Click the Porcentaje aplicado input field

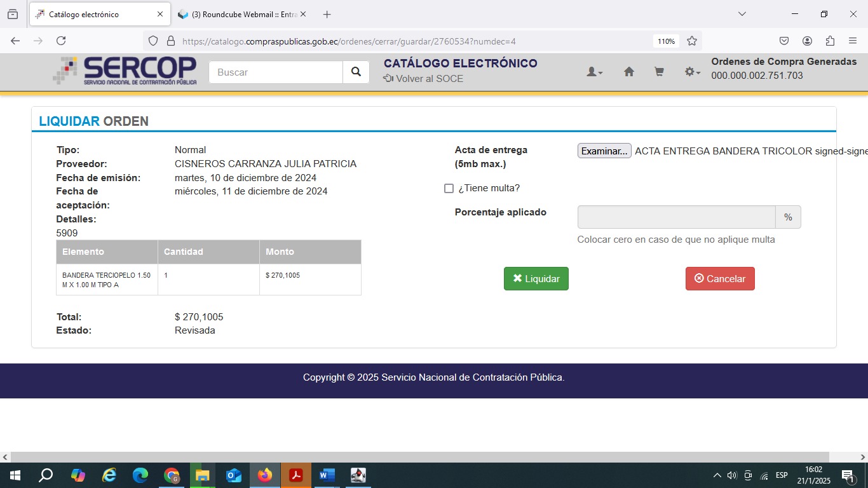[675, 217]
